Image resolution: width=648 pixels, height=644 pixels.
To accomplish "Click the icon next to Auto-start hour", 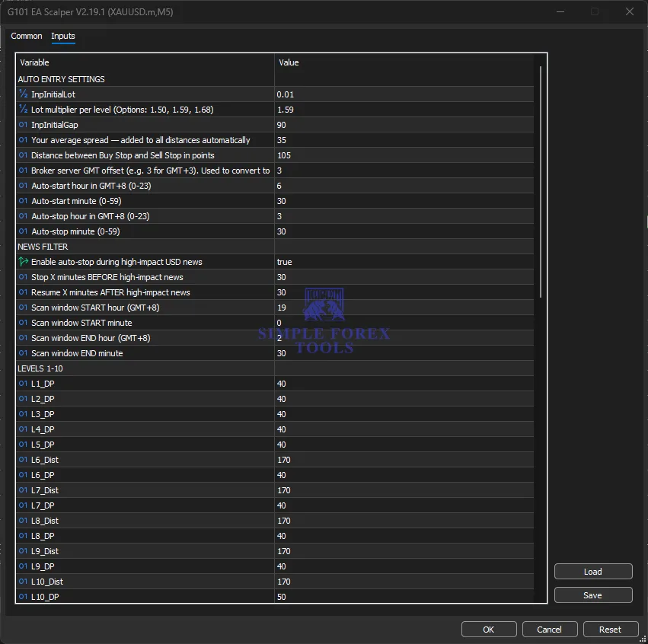I will point(23,186).
